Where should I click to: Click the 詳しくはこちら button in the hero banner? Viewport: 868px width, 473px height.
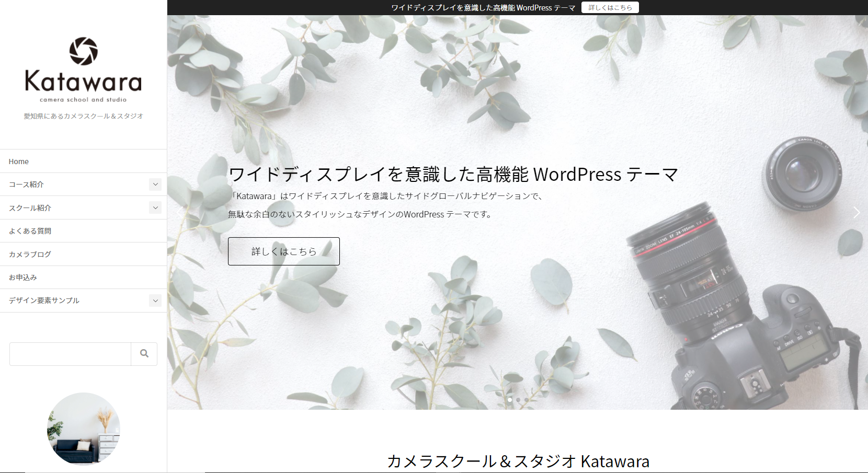pyautogui.click(x=283, y=251)
